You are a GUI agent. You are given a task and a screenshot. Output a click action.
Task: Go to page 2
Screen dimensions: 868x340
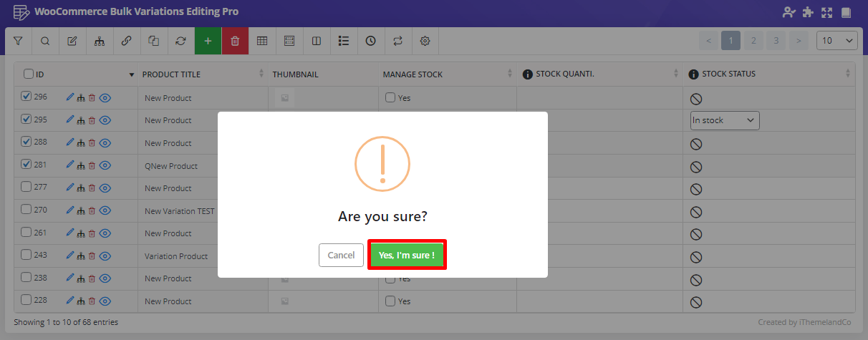tap(753, 41)
